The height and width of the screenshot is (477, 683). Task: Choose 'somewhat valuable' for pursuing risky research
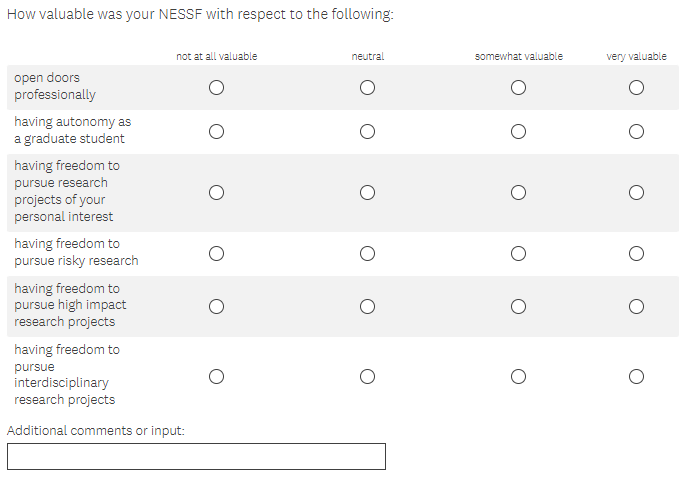pyautogui.click(x=518, y=253)
